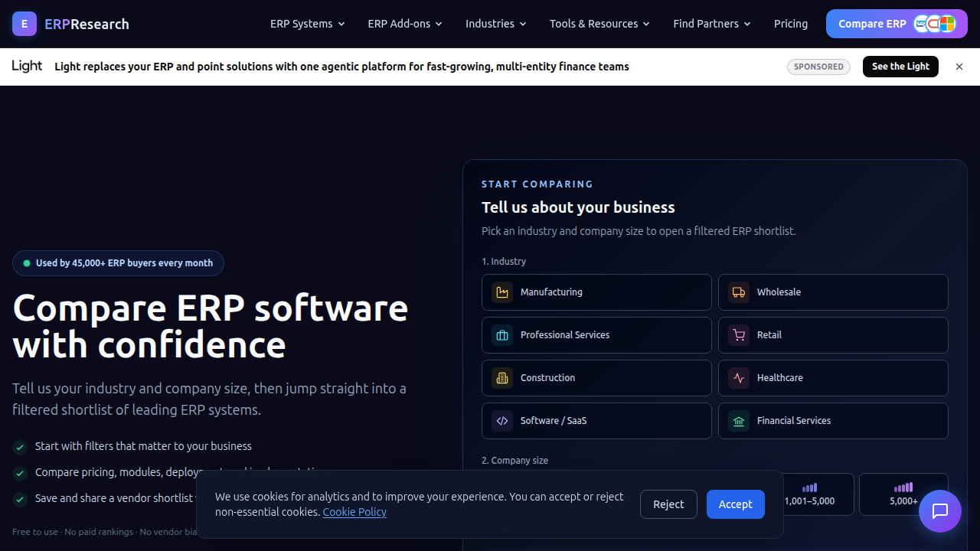This screenshot has height=551, width=980.
Task: Click the ERPResearch logo icon
Action: coord(24,24)
